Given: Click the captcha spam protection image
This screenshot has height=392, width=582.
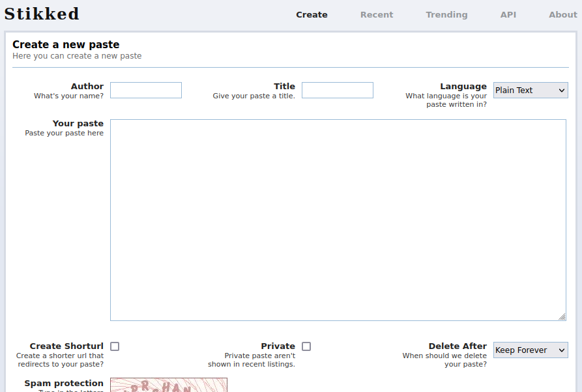Looking at the screenshot, I should (168, 386).
